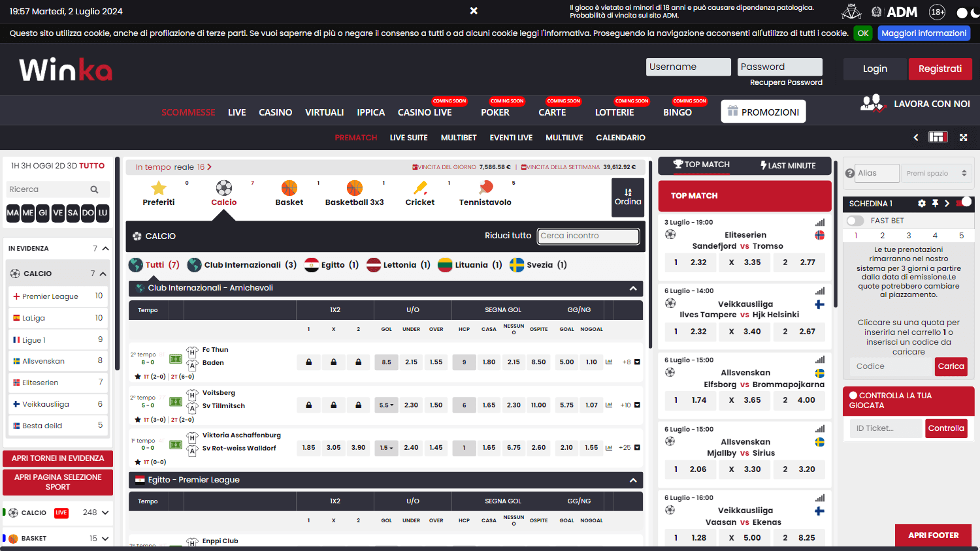Click the fullscreen expand icon in submenu bar
Image resolution: width=980 pixels, height=551 pixels.
coord(963,137)
